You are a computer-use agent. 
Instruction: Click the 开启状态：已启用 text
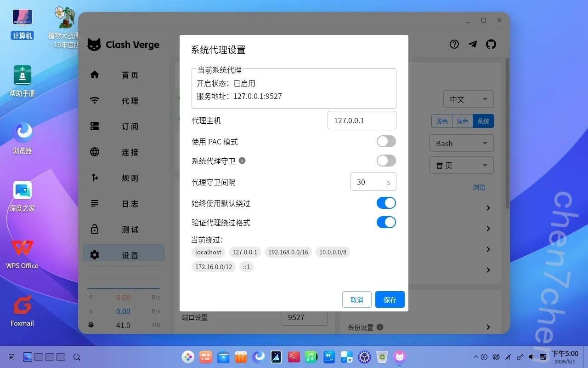click(x=226, y=83)
